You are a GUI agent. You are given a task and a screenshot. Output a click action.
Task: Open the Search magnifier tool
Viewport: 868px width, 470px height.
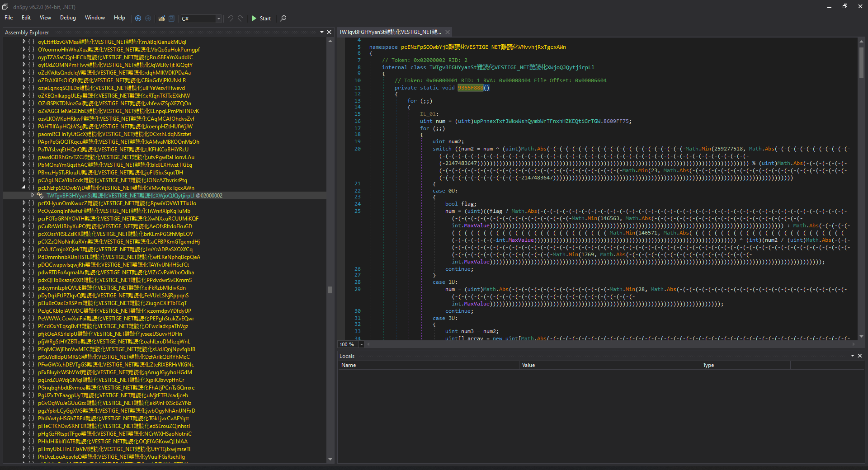283,19
